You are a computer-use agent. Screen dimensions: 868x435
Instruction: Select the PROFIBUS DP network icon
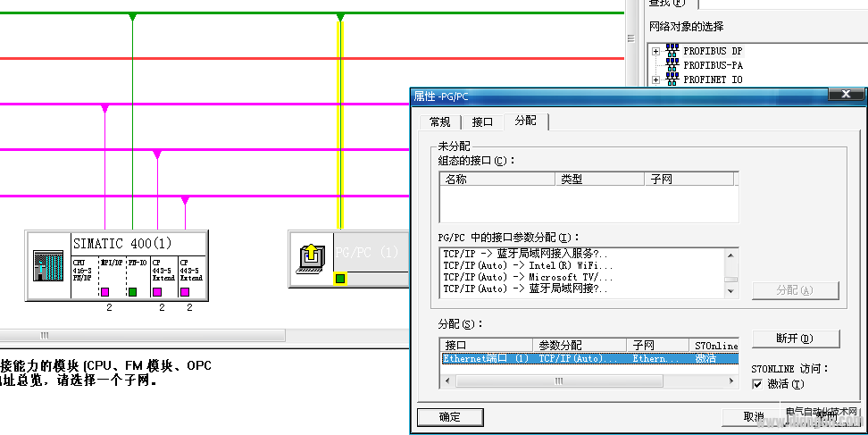click(672, 51)
